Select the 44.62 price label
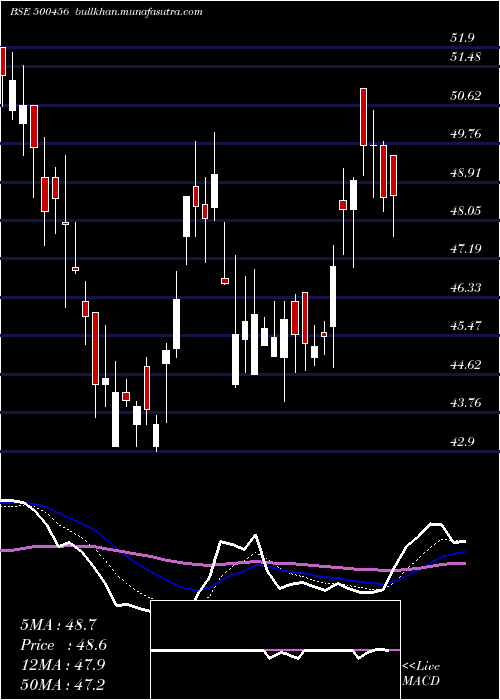Screen dimensions: 500x700 pyautogui.click(x=466, y=364)
